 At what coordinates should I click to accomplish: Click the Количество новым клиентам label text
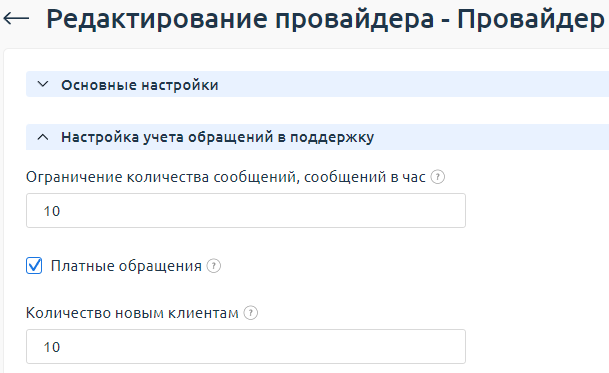132,313
